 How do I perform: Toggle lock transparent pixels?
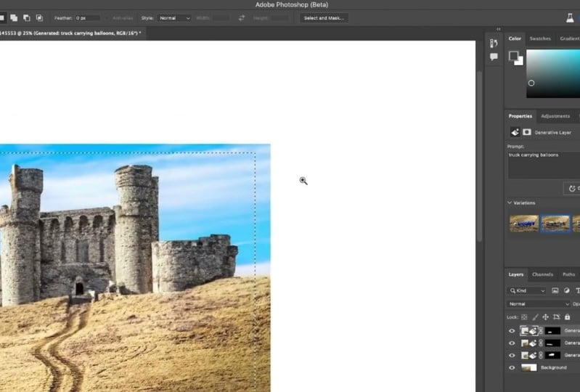tap(524, 317)
